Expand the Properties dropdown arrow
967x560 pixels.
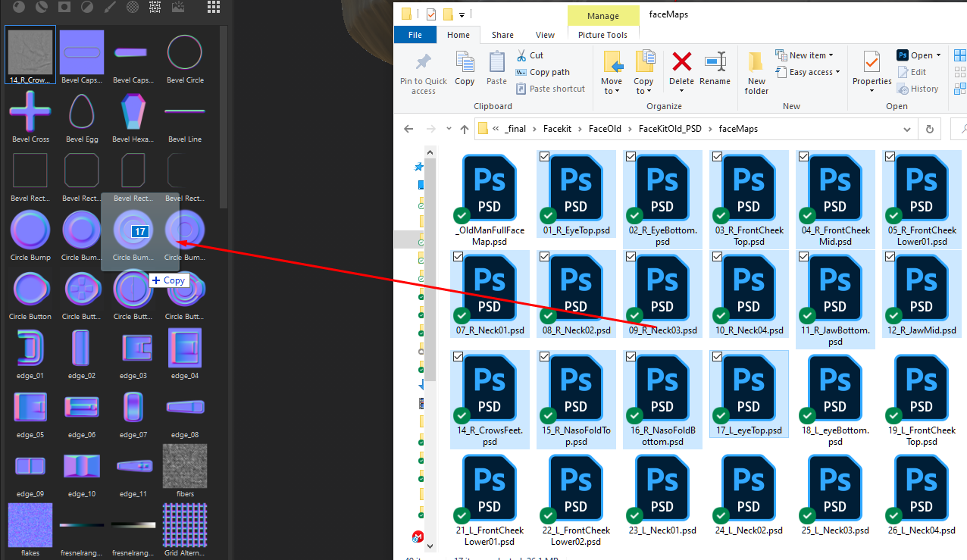[x=872, y=91]
